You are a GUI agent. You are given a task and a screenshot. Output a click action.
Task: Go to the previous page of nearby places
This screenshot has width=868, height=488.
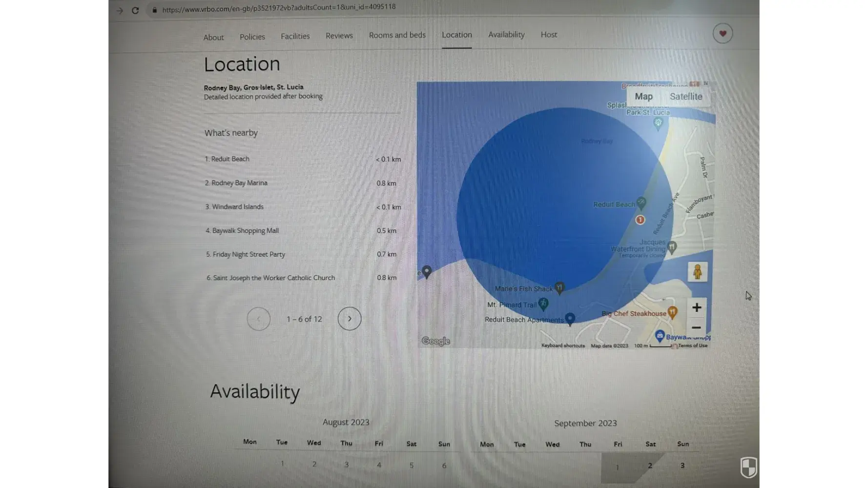coord(259,319)
